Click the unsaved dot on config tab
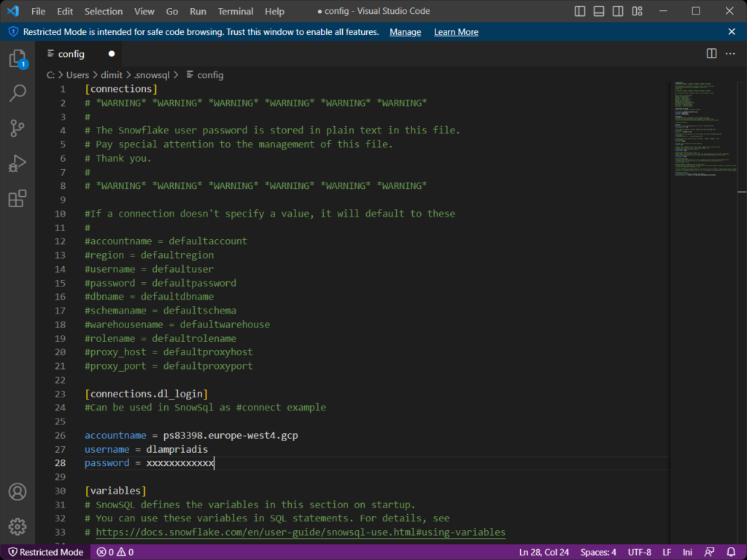 tap(112, 54)
